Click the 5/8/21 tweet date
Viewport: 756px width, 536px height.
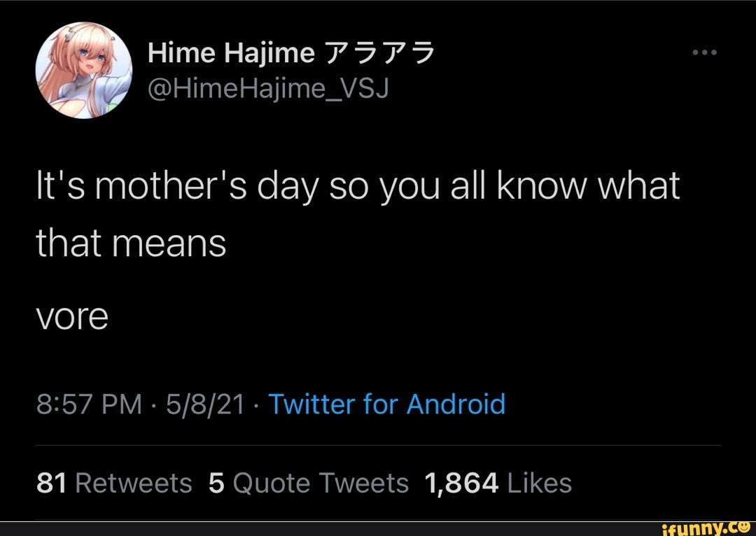pos(203,404)
